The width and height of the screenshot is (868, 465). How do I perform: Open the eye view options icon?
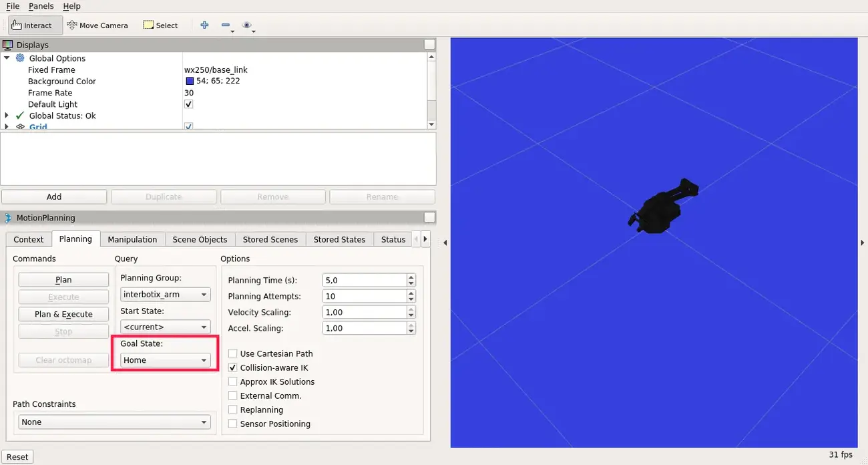click(x=247, y=25)
